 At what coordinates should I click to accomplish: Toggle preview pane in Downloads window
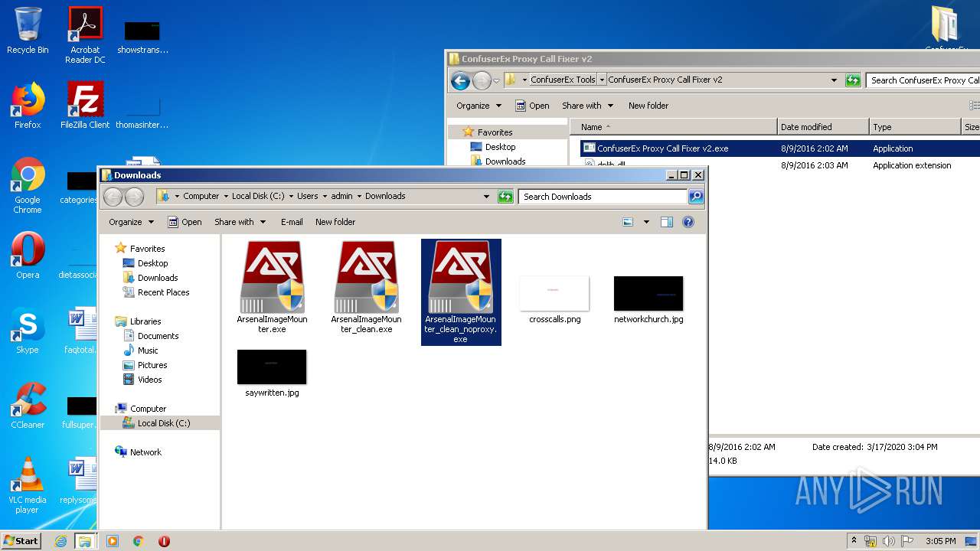[666, 222]
